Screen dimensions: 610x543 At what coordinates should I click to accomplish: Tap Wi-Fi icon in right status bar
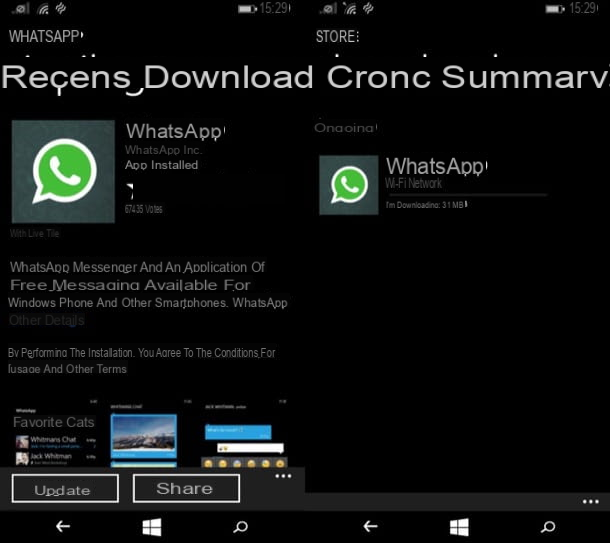pyautogui.click(x=350, y=9)
